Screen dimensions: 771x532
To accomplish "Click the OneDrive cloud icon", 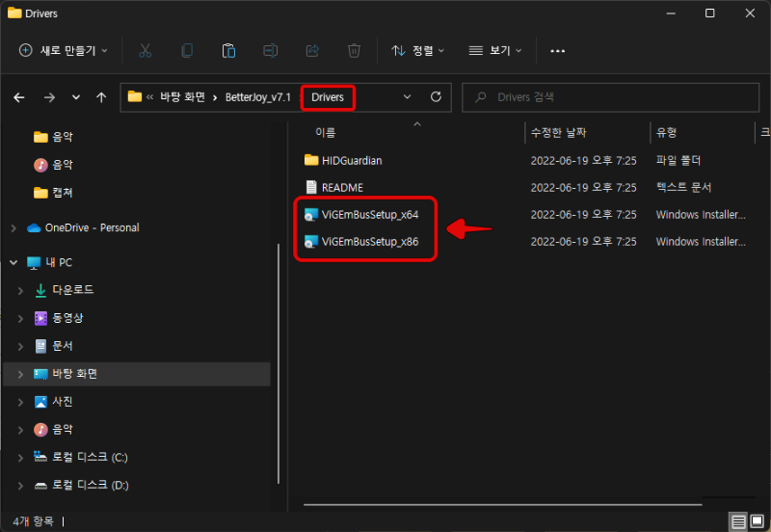I will tap(34, 228).
